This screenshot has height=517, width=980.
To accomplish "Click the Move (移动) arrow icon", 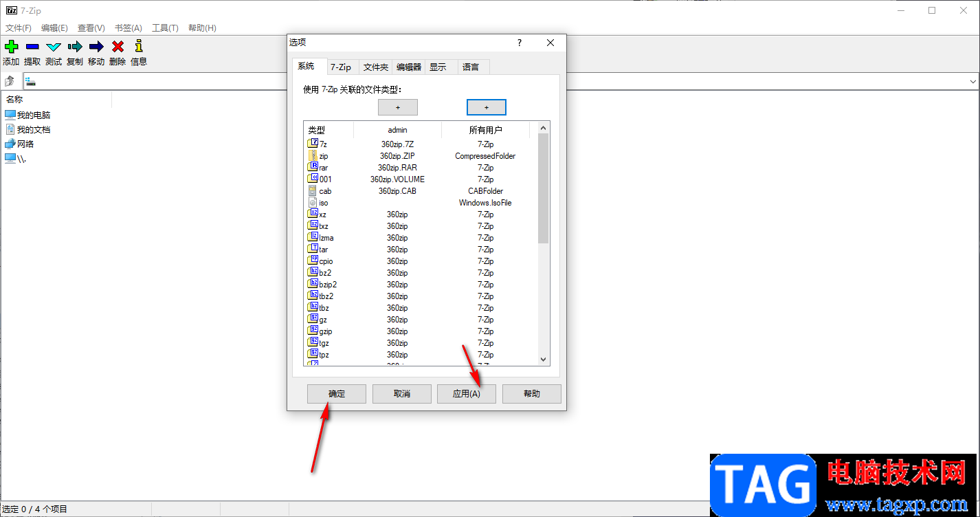I will (96, 47).
